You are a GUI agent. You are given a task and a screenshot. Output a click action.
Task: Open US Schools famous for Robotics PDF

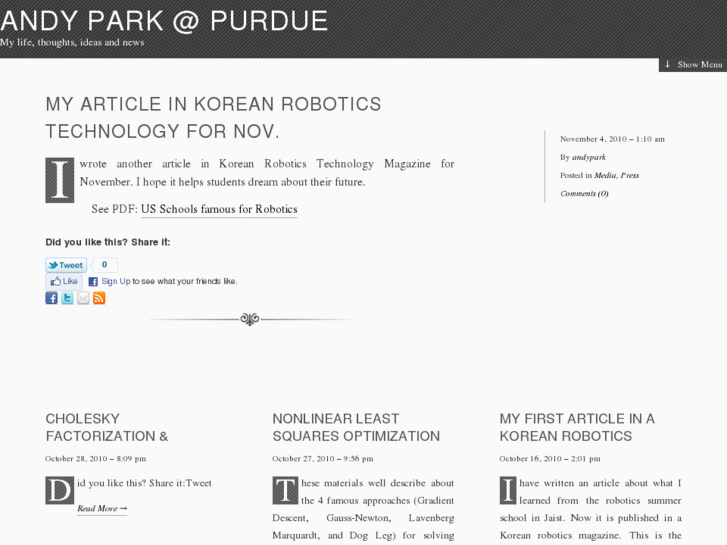click(219, 209)
